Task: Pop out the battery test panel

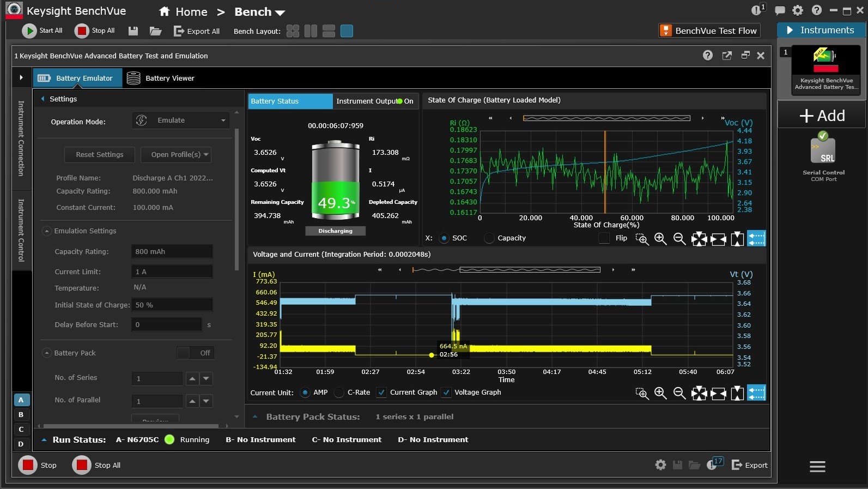Action: [x=727, y=56]
